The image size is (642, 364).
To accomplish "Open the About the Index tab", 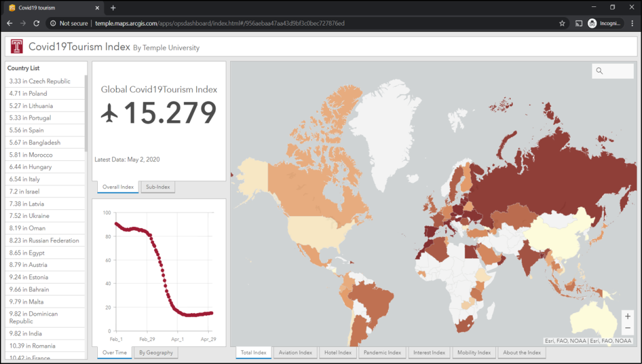I will (522, 353).
